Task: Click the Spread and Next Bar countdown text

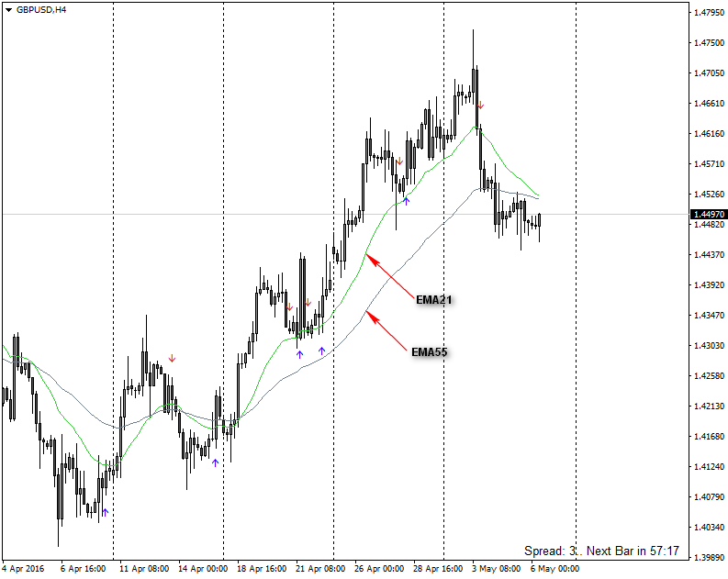Action: click(x=601, y=551)
